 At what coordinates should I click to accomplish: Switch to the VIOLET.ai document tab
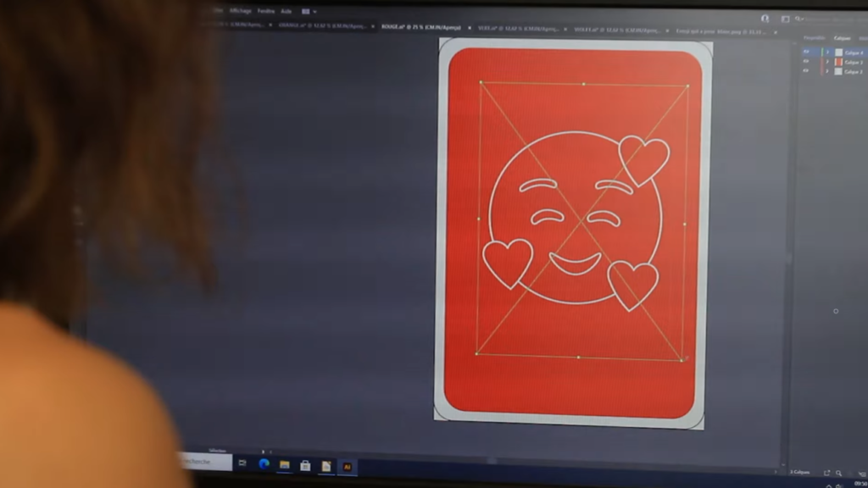pyautogui.click(x=617, y=30)
